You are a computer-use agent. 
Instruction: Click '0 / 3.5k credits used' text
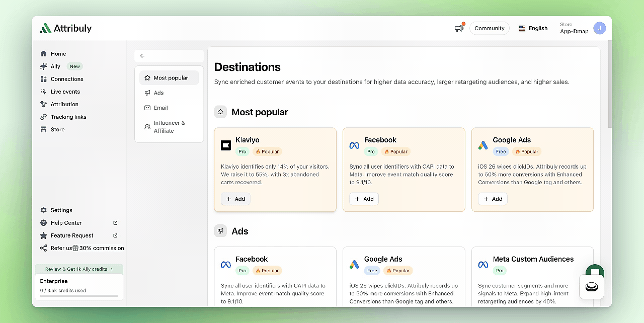point(63,290)
